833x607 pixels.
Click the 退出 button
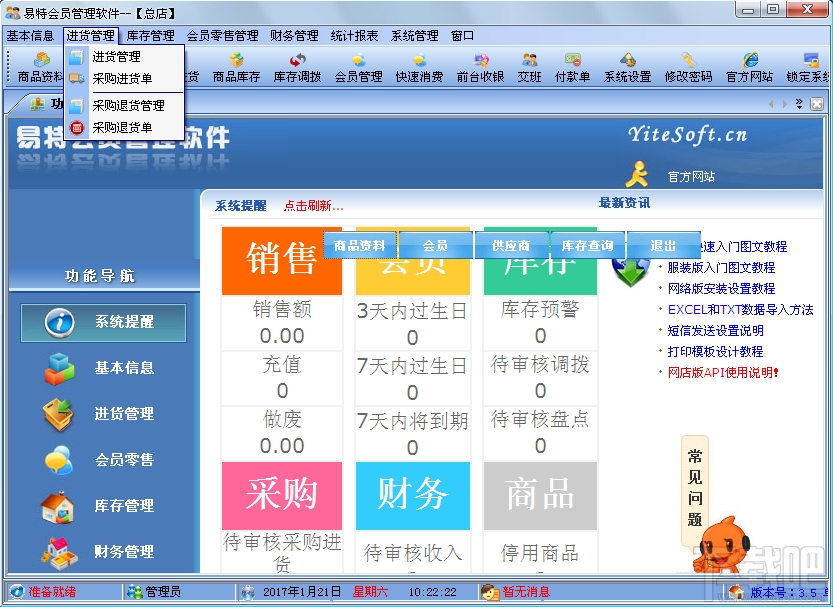tap(663, 243)
